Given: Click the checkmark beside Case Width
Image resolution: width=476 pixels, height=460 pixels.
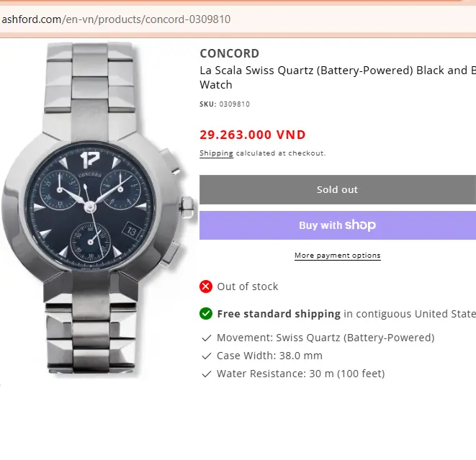Looking at the screenshot, I should [x=207, y=356].
